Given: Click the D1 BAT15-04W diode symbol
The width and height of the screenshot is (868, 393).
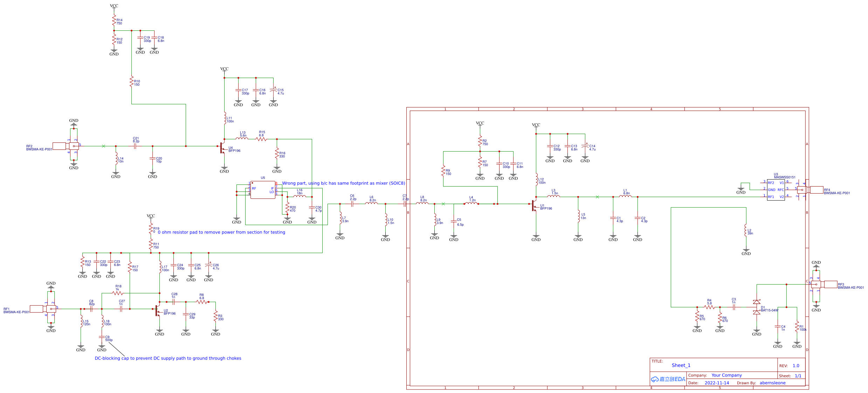Looking at the screenshot, I should (x=757, y=307).
